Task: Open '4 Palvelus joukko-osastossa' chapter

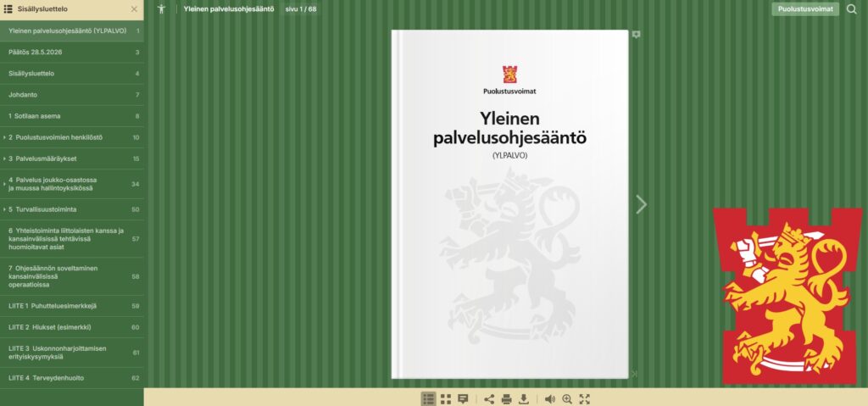Action: [72, 184]
